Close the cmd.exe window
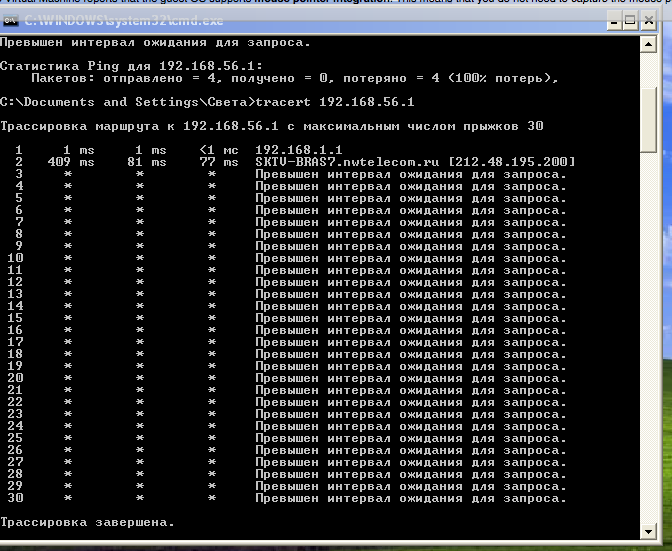672x551 pixels. [x=649, y=21]
